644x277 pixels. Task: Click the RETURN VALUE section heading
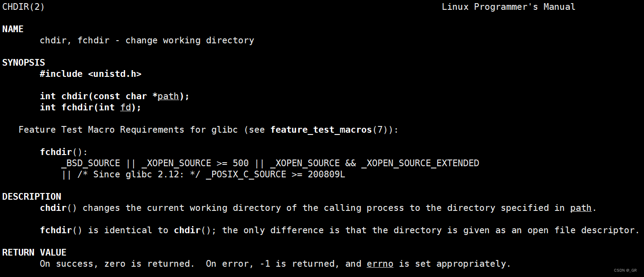[34, 252]
